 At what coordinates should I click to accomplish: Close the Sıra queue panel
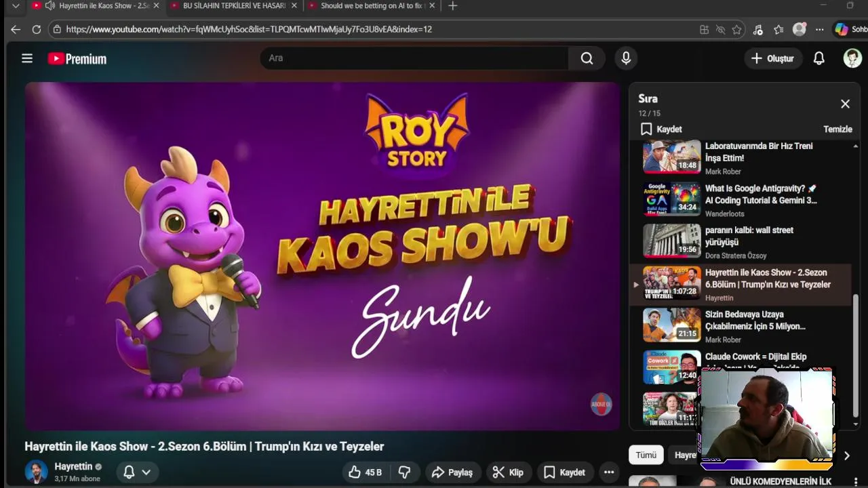point(845,104)
